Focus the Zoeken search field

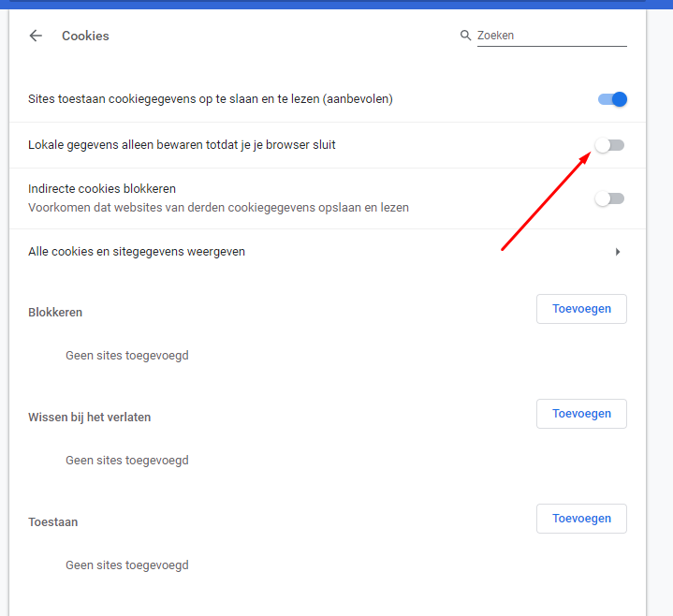coord(550,36)
